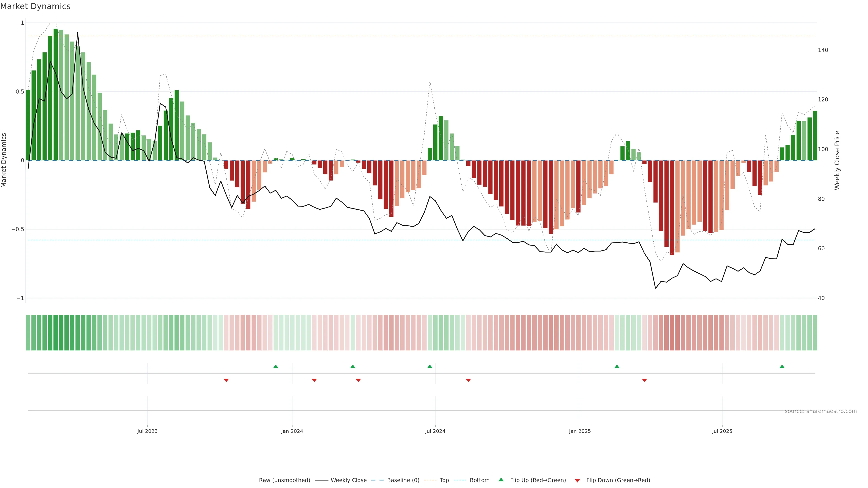This screenshot has width=868, height=488.
Task: Click the green flip-up marker after Jan 2025
Action: (617, 366)
